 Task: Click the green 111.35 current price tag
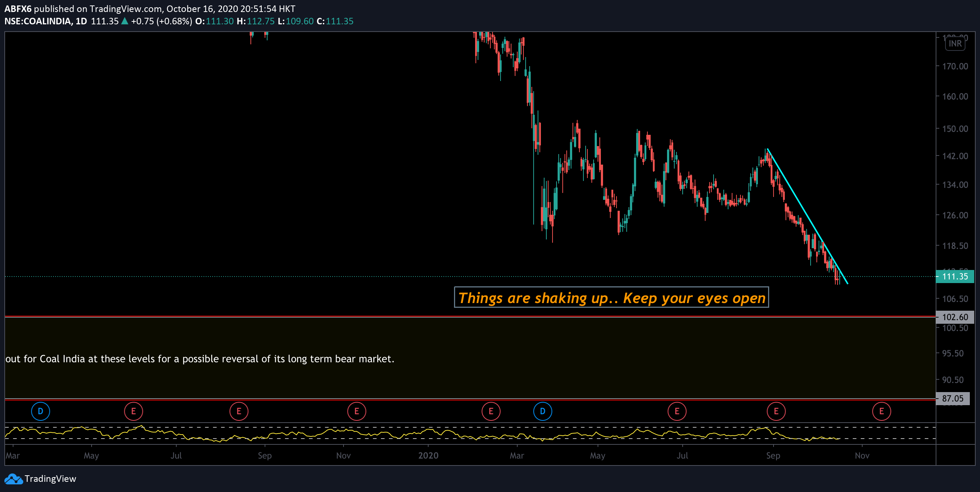(x=955, y=277)
